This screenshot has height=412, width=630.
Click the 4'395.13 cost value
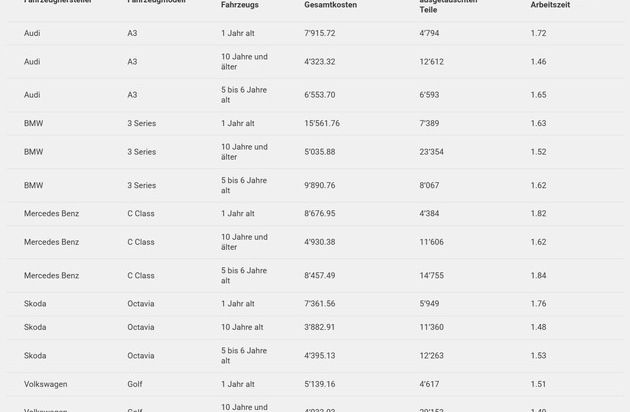pos(320,356)
